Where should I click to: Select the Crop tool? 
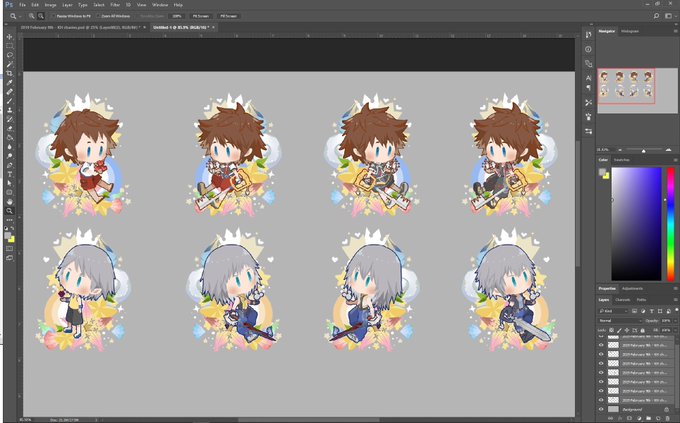coord(10,73)
